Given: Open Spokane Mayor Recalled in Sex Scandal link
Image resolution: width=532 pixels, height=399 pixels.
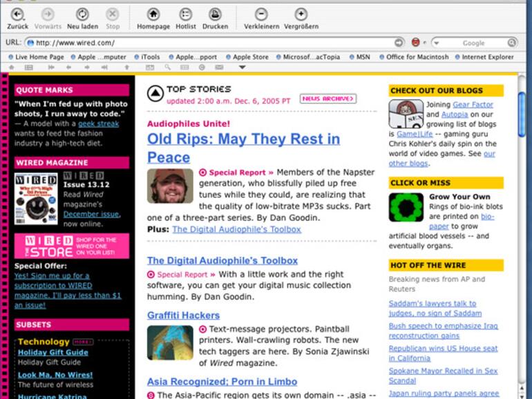Looking at the screenshot, I should (443, 376).
